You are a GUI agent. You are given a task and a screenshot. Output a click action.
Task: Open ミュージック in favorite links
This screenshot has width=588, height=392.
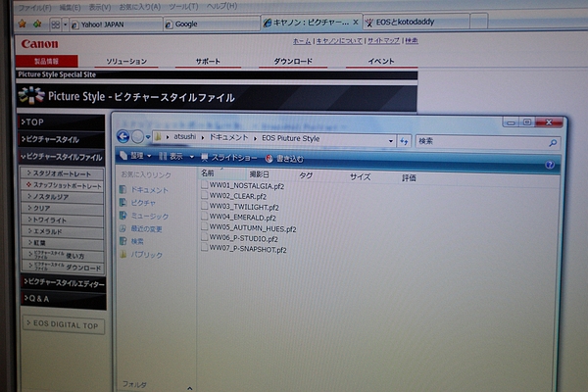coord(144,216)
